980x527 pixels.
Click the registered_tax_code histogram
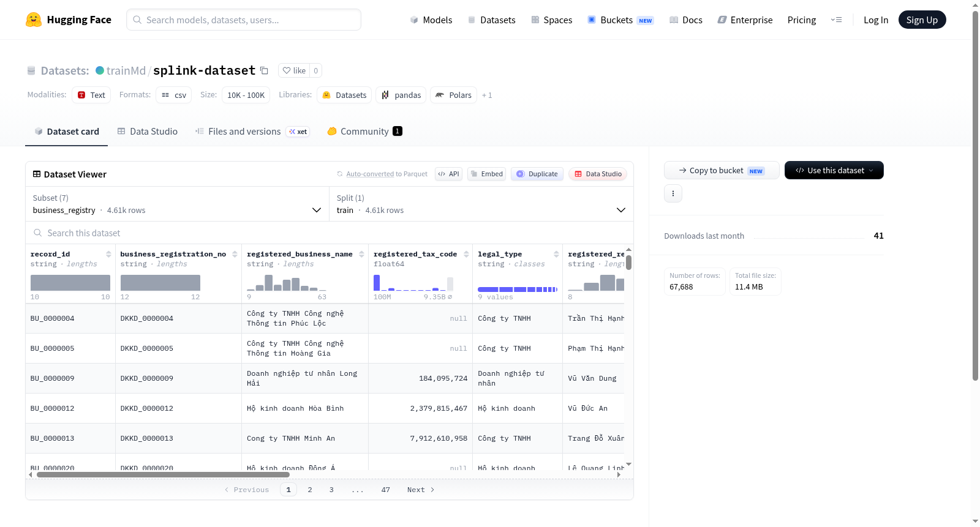pos(413,283)
